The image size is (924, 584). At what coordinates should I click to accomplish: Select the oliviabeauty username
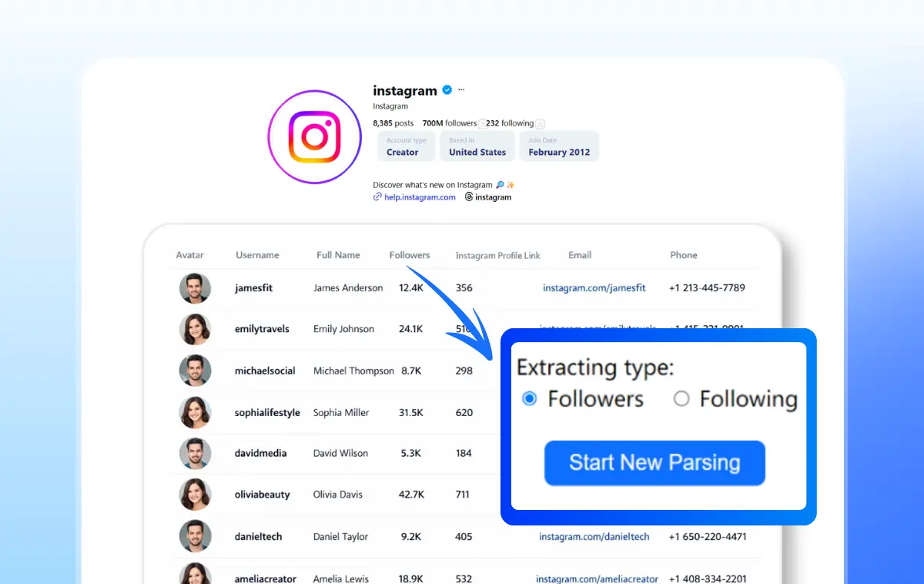(262, 495)
